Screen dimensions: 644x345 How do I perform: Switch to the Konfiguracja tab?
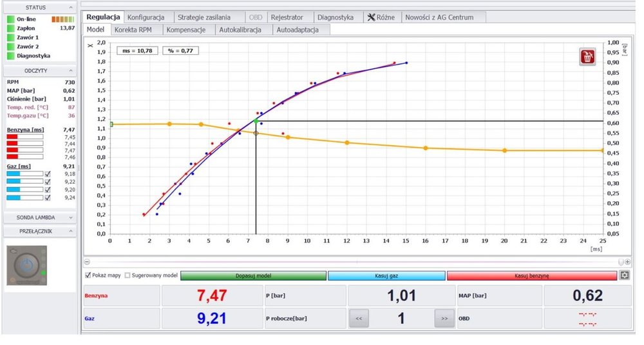(146, 17)
